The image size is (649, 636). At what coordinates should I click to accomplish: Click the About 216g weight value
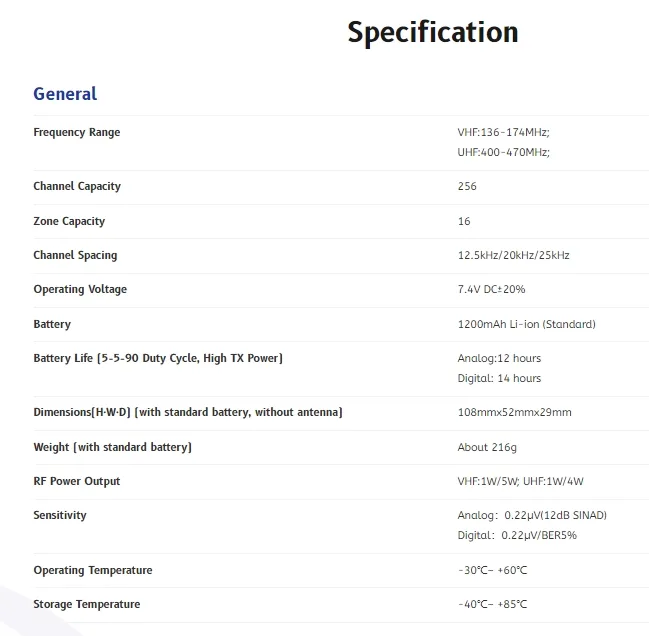coord(487,447)
